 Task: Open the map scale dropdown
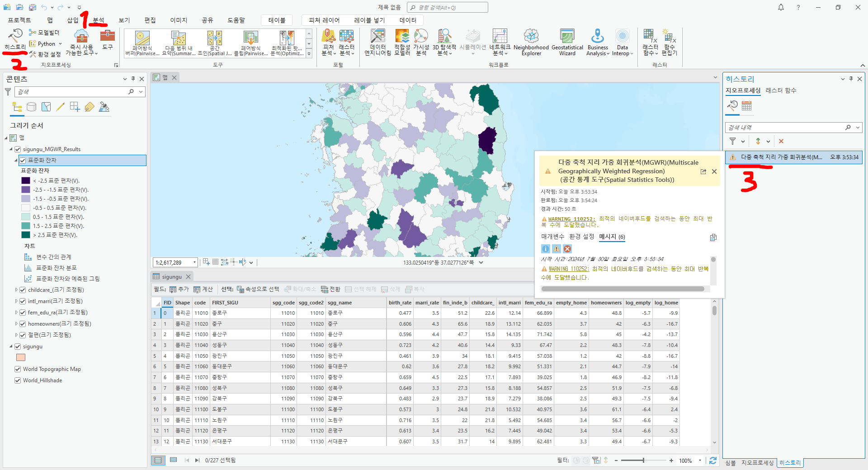[x=195, y=262]
